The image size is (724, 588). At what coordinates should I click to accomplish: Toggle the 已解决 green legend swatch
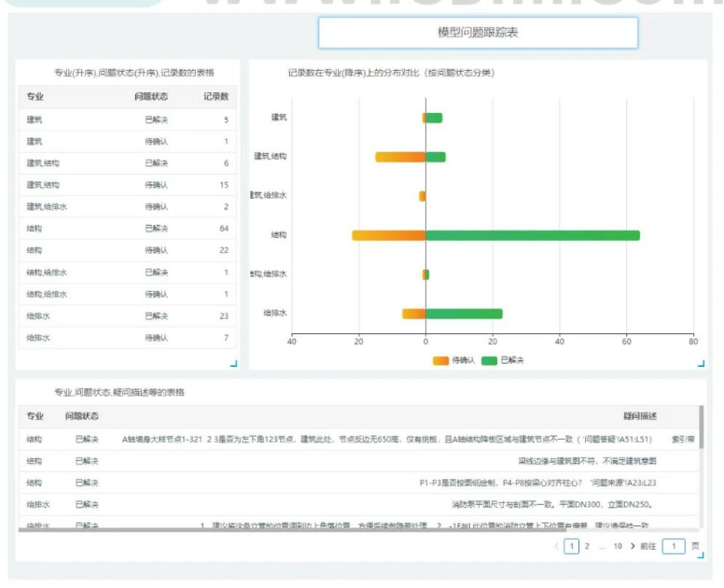[x=489, y=361]
